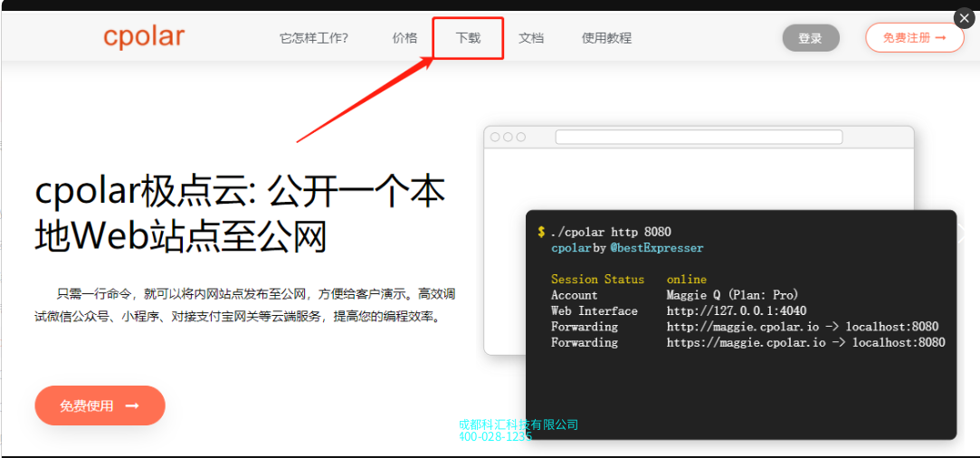
Task: Click the cpolar极点云 headline text
Action: click(240, 215)
